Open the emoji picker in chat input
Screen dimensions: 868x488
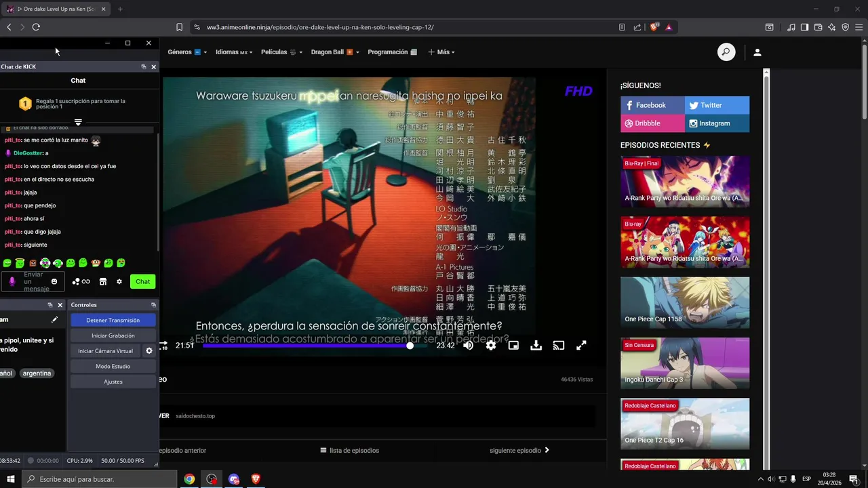click(54, 281)
